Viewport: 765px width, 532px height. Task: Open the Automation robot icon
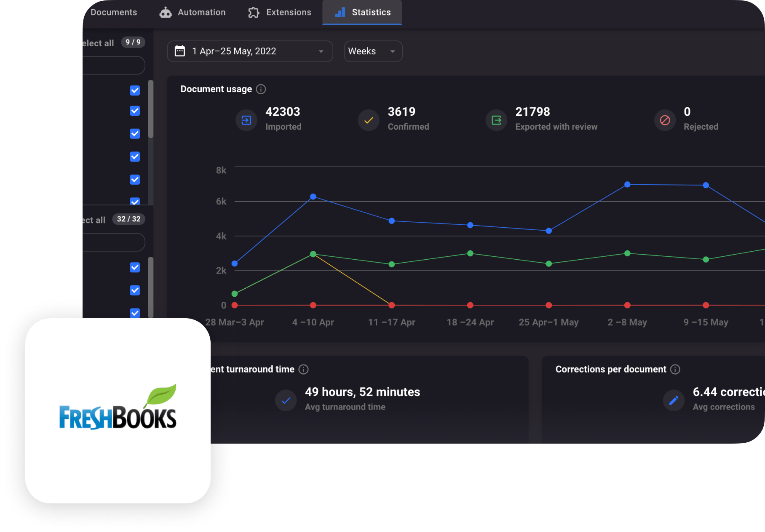[166, 13]
